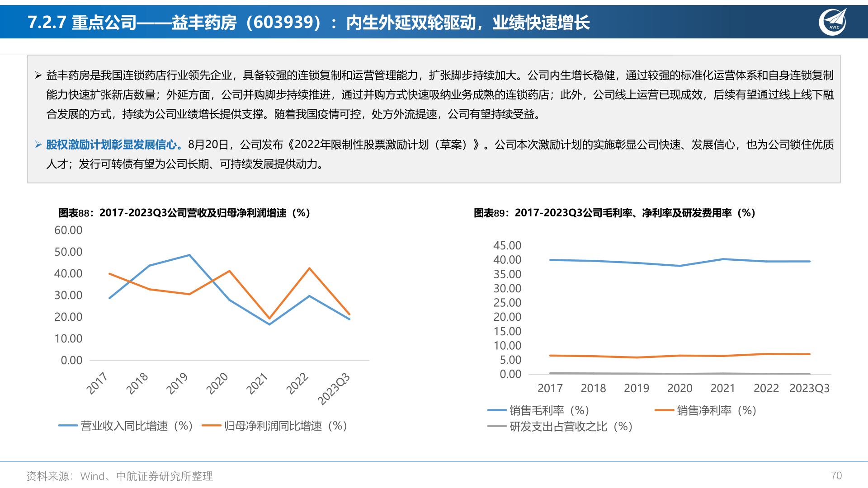Click the rotated 2019 label in left chart
Screen dimensions: 868x488
[177, 383]
